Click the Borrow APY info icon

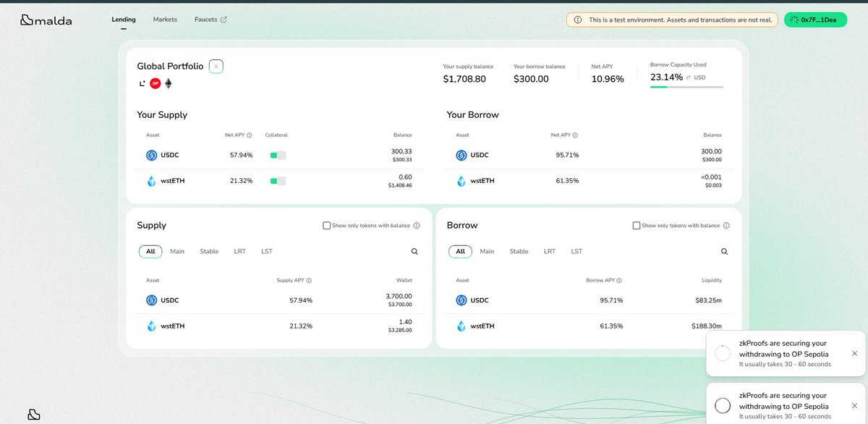(x=619, y=281)
